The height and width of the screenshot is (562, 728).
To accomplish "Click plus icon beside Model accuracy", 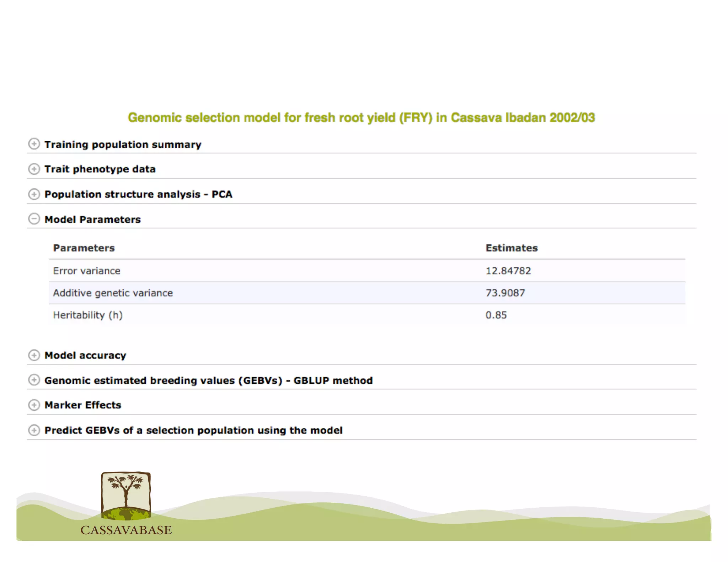I will [34, 355].
